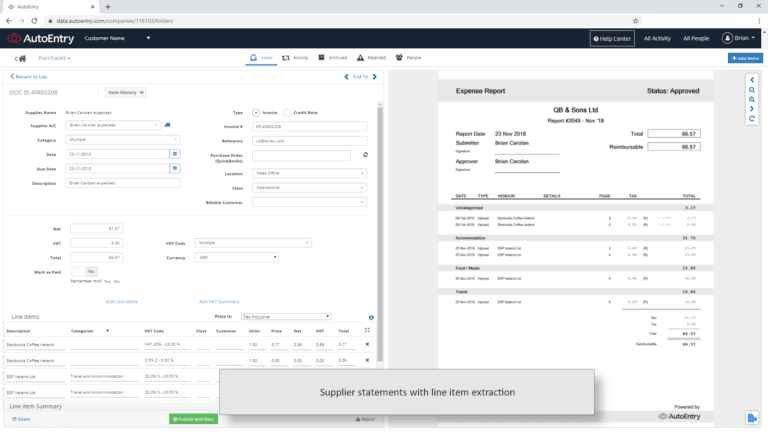This screenshot has height=432, width=768.
Task: Toggle the Mark as Paid switch
Action: (85, 271)
